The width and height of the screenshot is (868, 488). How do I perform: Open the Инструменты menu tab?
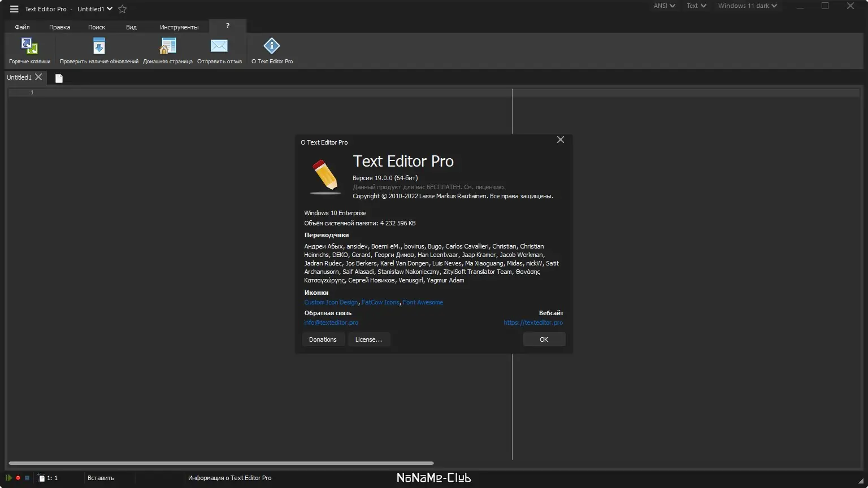179,27
